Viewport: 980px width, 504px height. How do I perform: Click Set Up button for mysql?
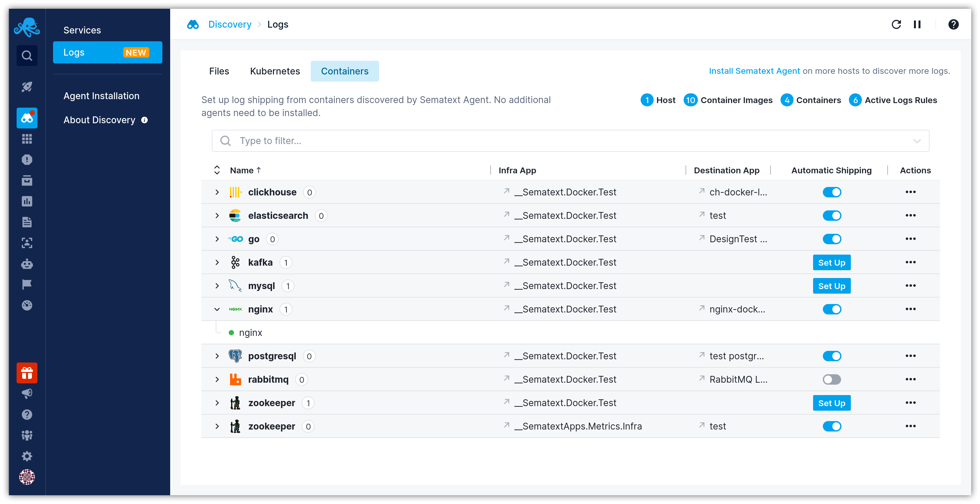831,286
